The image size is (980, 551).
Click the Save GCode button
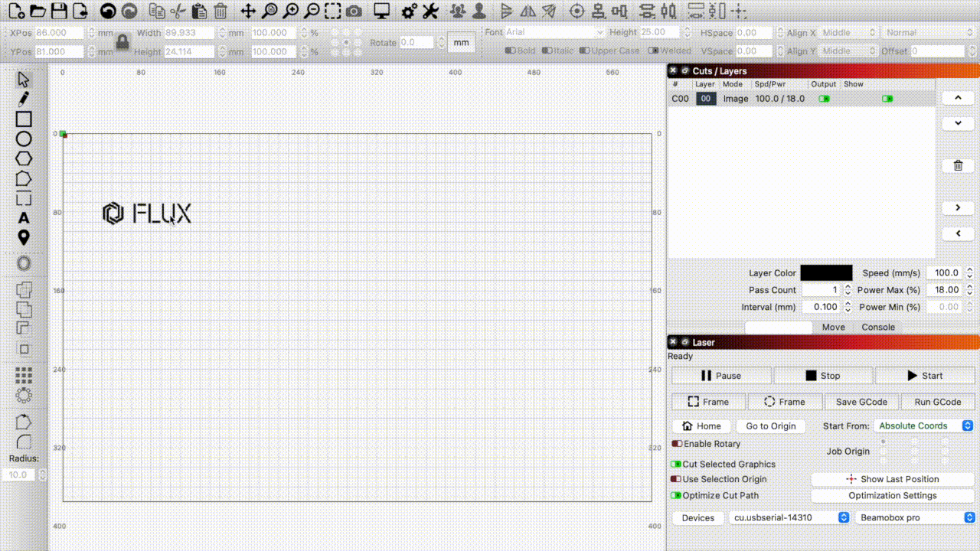pos(861,402)
